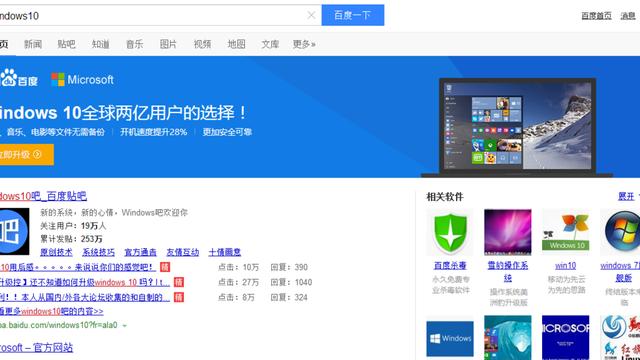Viewport: 640px width, 360px height.
Task: Open the windows10吧_百度贴吧 result title
Action: (43, 196)
